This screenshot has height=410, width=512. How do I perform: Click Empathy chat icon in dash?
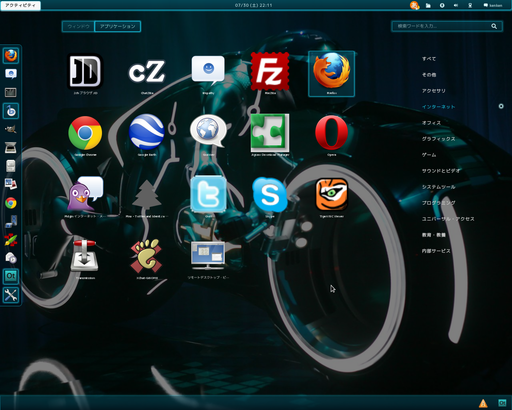pyautogui.click(x=11, y=74)
